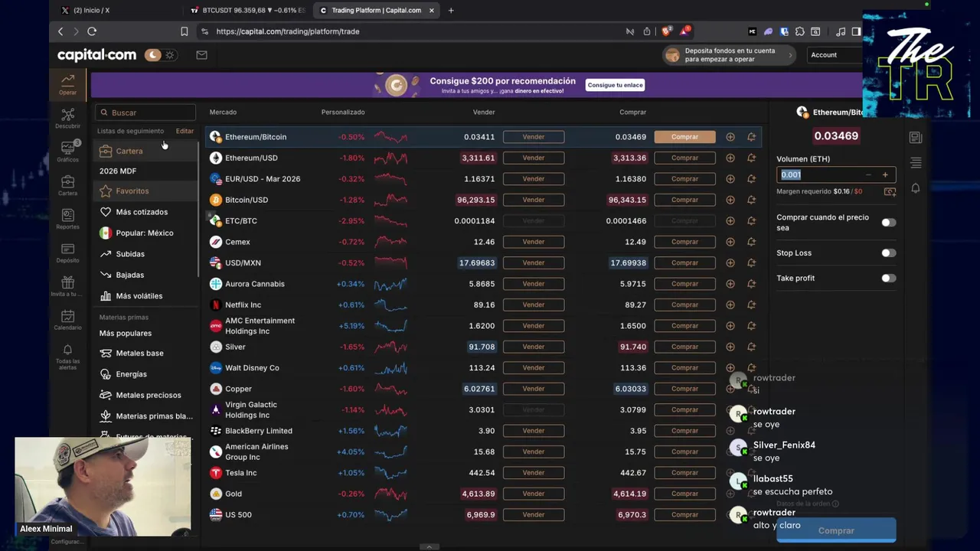
Task: Select the Favoritos watchlist
Action: (145, 191)
